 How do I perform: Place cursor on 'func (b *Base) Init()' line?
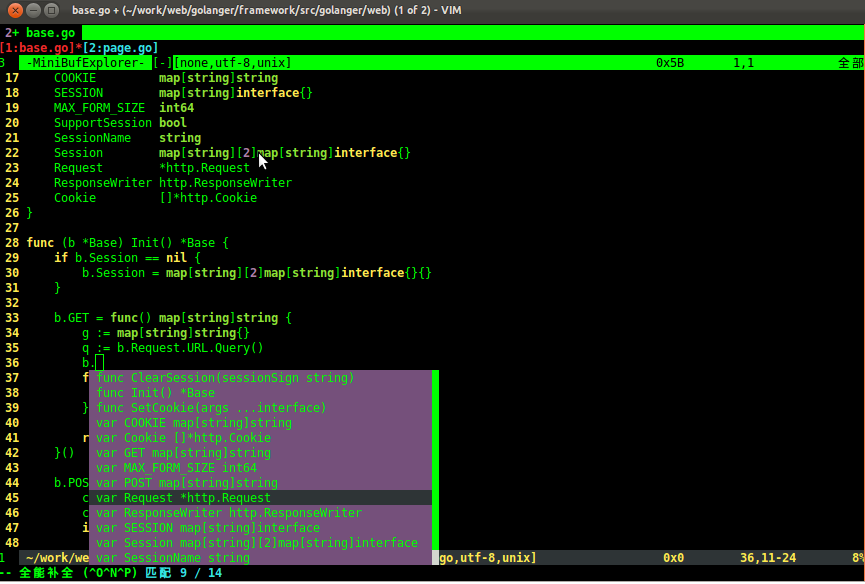(128, 243)
